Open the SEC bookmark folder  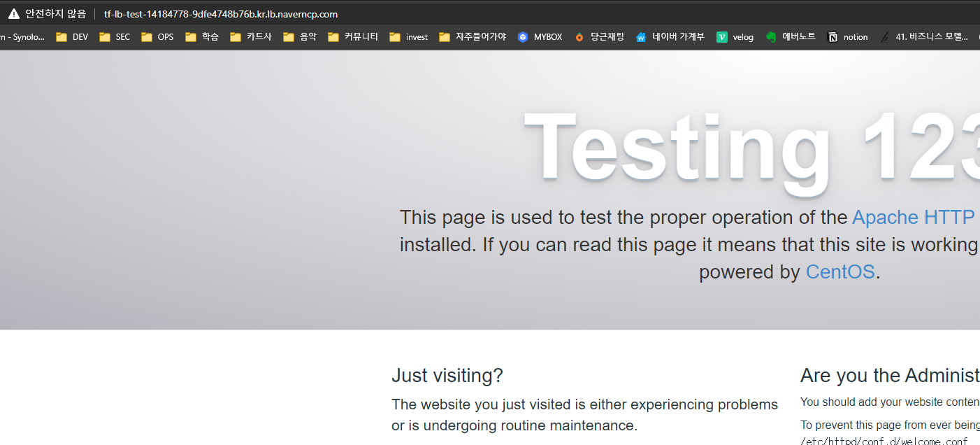point(115,37)
